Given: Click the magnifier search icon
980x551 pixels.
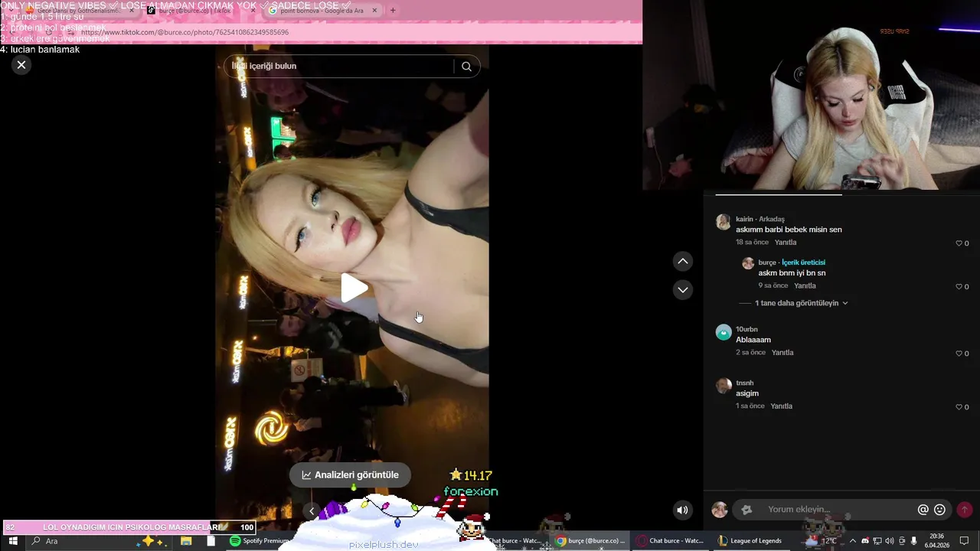Looking at the screenshot, I should 466,67.
